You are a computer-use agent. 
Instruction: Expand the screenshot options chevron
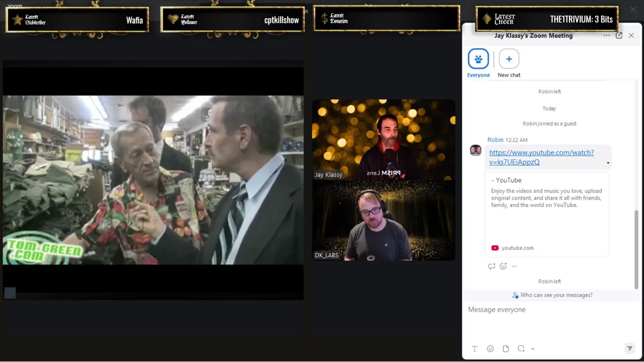coord(532,349)
